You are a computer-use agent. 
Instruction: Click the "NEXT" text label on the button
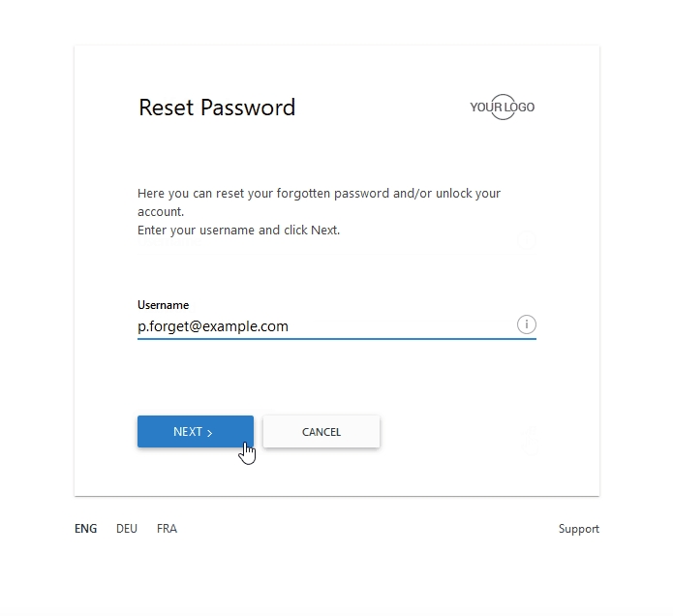point(188,432)
